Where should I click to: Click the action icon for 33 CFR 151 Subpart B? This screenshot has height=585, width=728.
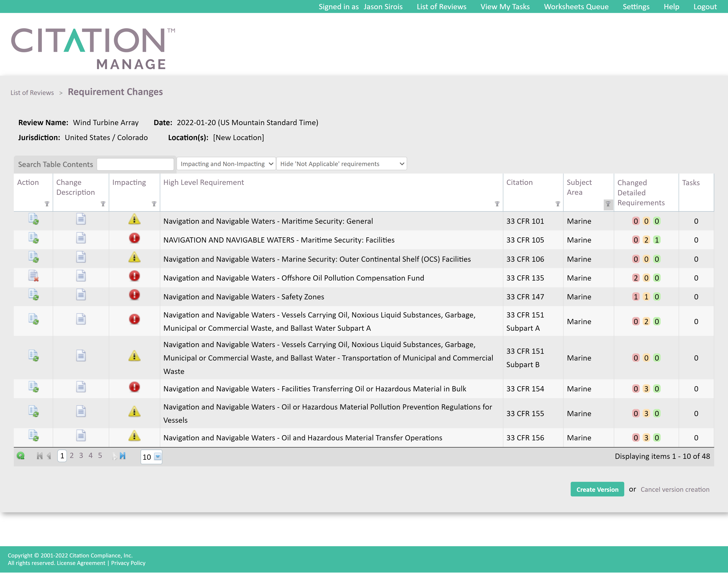[33, 355]
